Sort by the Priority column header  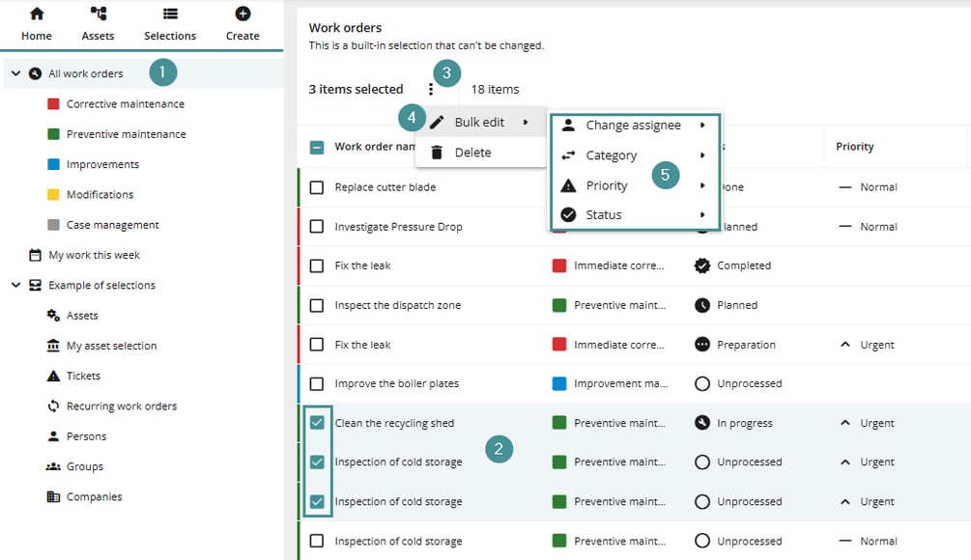[x=855, y=147]
